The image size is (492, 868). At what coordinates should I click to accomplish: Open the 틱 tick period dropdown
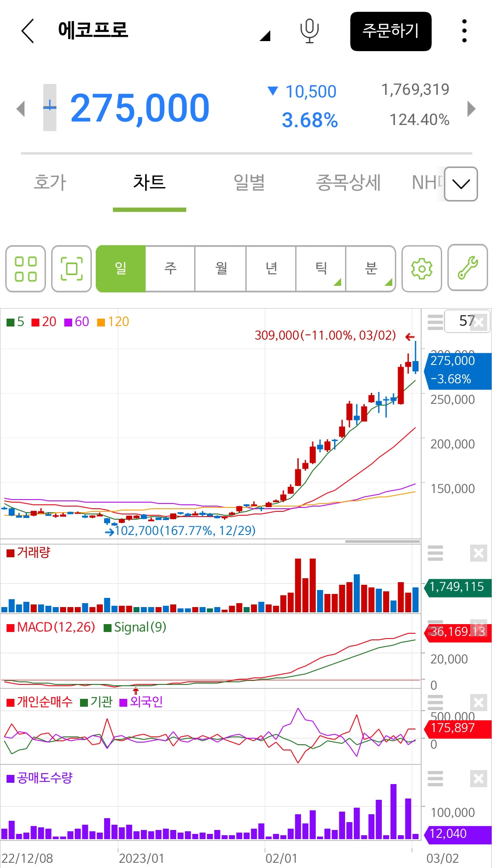(321, 268)
